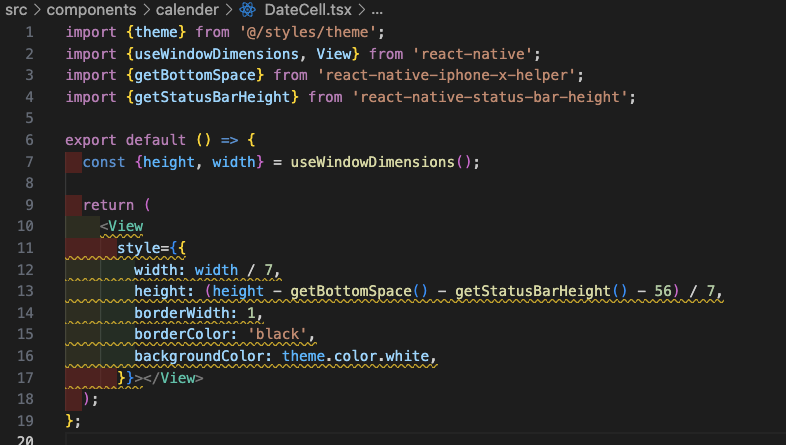Click getStatusBarHeight in the line 4 import
The image size is (786, 445).
coord(213,97)
